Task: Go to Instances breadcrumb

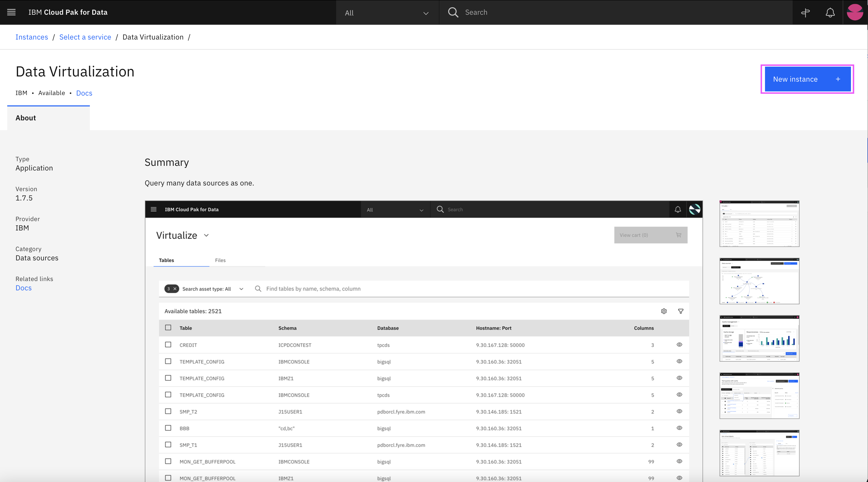Action: pos(32,37)
